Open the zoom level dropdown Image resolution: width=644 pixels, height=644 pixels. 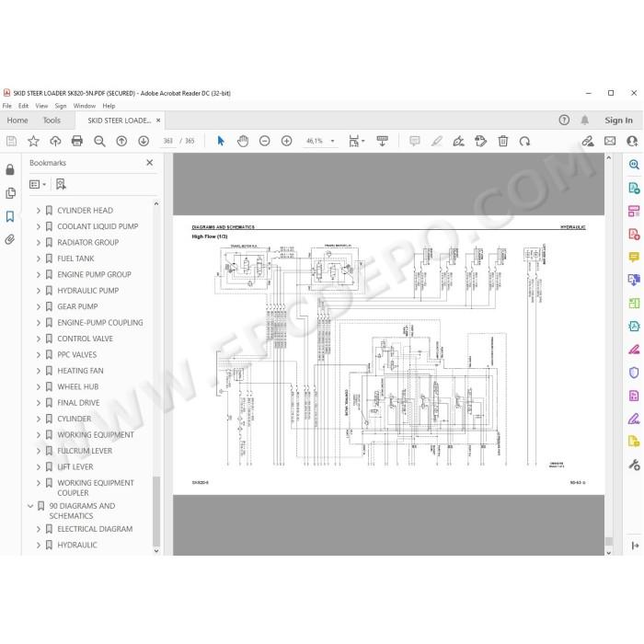pyautogui.click(x=333, y=142)
